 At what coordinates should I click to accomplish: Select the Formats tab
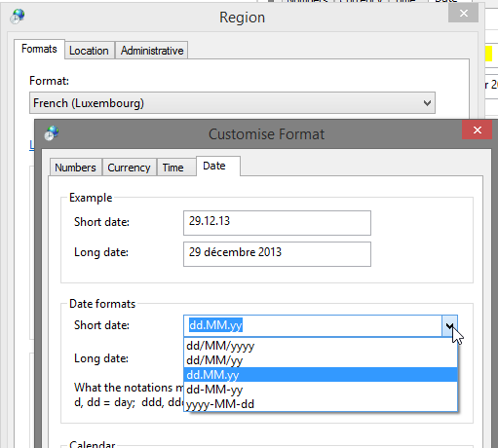(39, 49)
